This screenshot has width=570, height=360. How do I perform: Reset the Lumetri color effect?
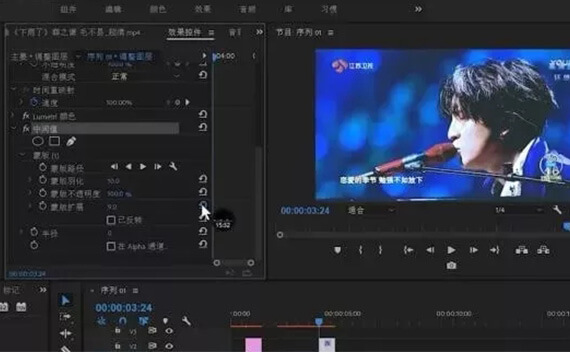click(x=203, y=115)
